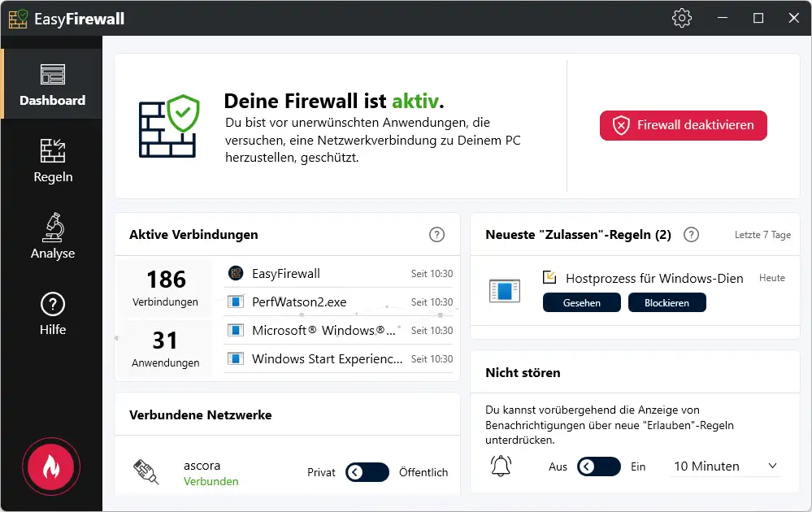This screenshot has width=812, height=512.
Task: Open the Regeln section
Action: click(53, 160)
